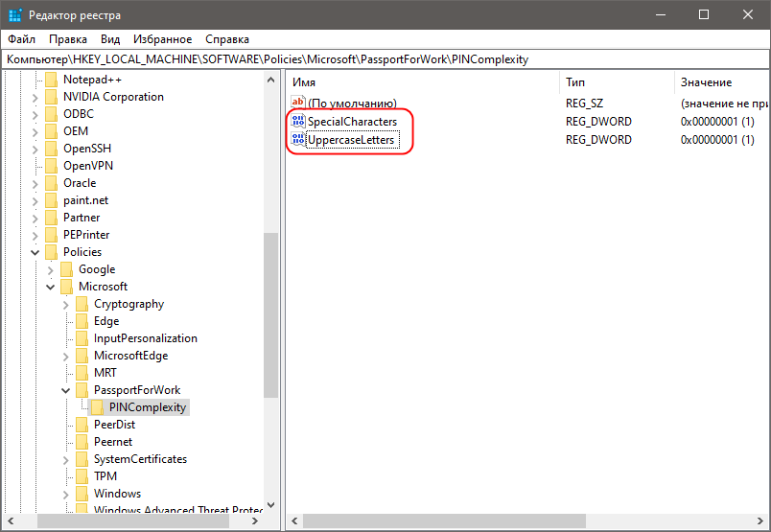The width and height of the screenshot is (771, 532).
Task: Click the paint.net folder icon
Action: pos(51,200)
